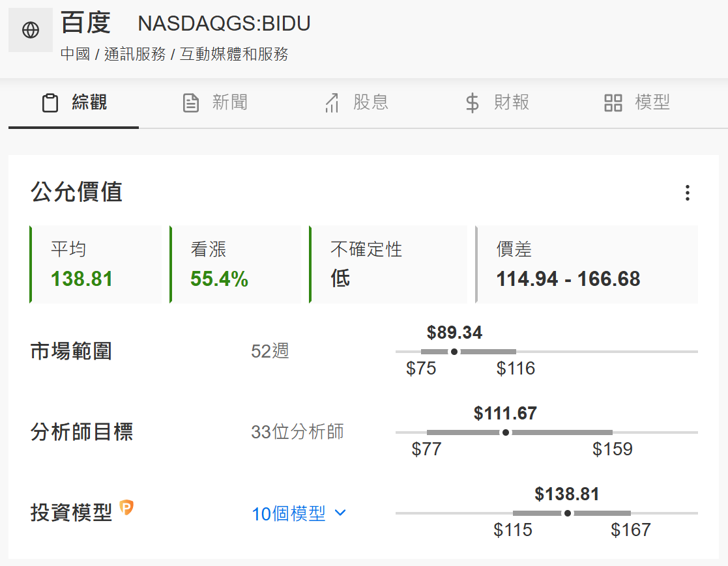Image resolution: width=728 pixels, height=566 pixels.
Task: Switch to the 綜觀 tab
Action: 74,103
